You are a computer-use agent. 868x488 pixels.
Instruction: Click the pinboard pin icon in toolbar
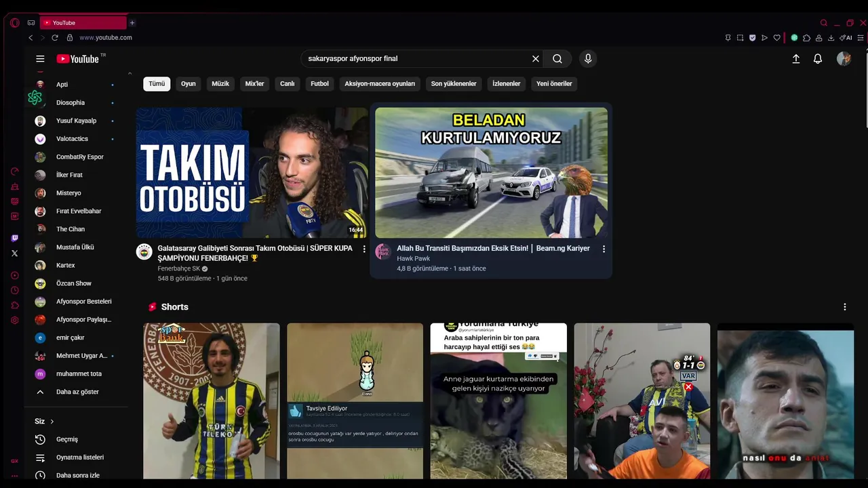click(728, 38)
